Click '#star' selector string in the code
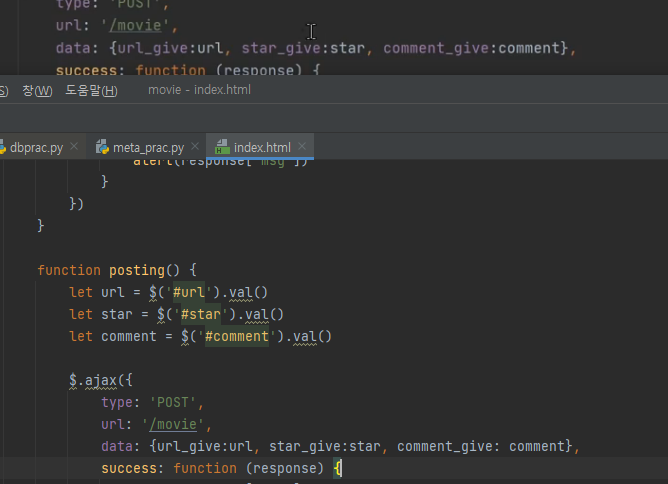 (201, 314)
